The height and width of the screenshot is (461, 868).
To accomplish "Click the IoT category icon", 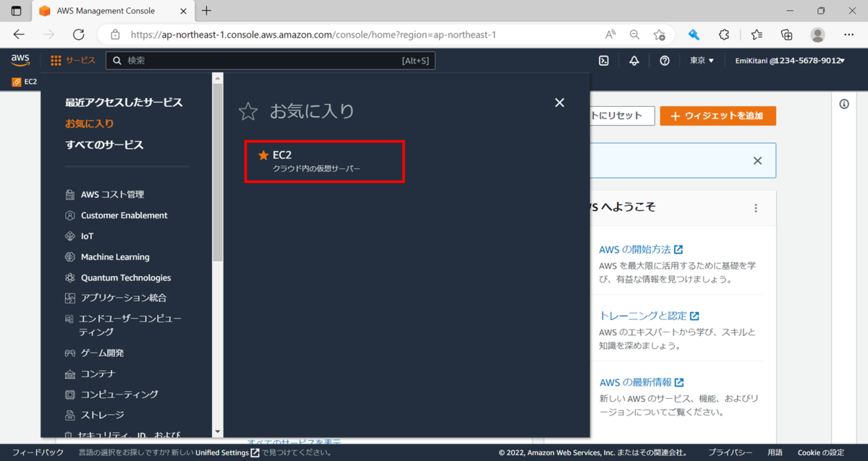I will 70,236.
